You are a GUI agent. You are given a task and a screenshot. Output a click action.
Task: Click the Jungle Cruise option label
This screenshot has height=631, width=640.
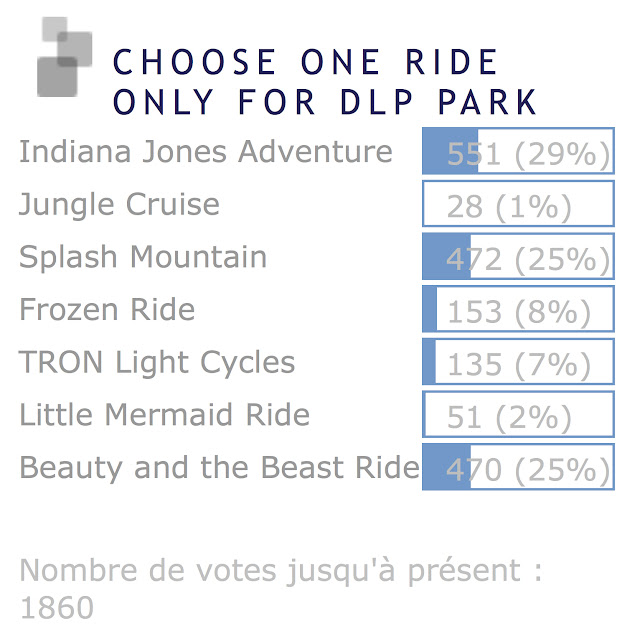click(x=119, y=205)
